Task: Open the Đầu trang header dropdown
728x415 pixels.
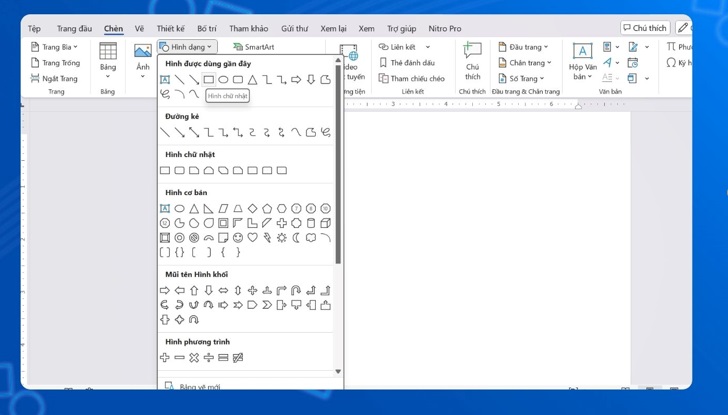Action: [523, 47]
